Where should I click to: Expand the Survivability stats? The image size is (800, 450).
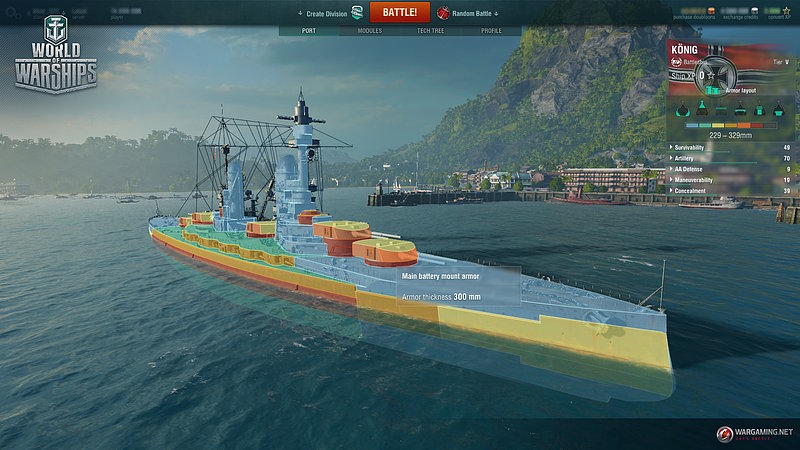pyautogui.click(x=730, y=147)
